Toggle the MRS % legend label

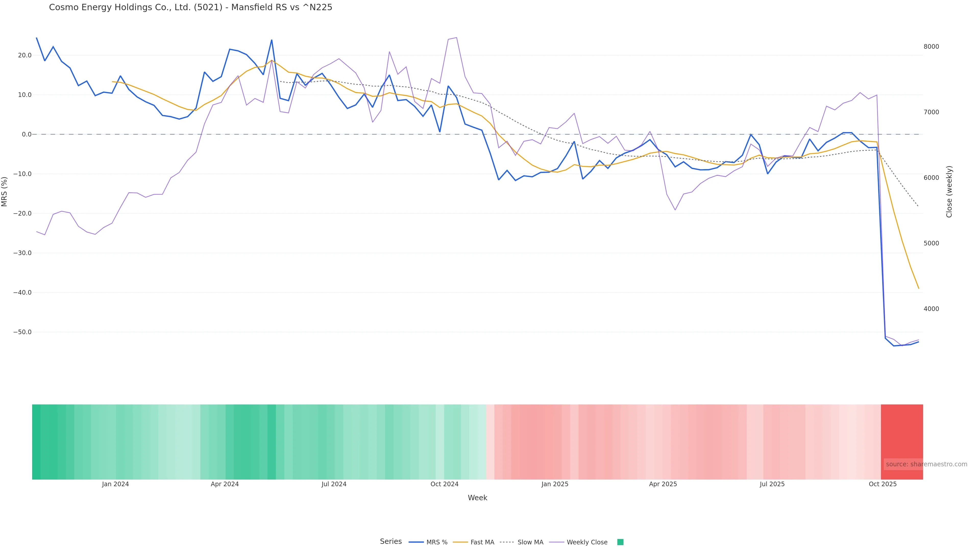click(437, 542)
